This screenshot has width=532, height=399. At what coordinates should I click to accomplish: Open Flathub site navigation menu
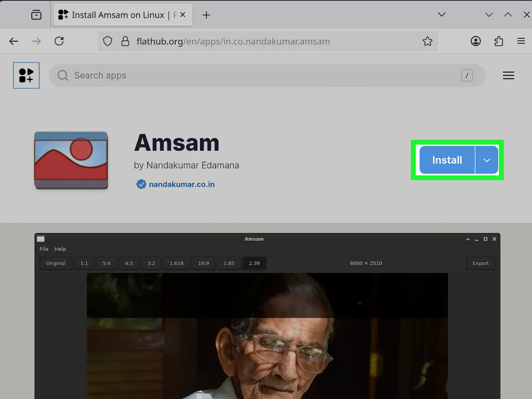pos(508,75)
